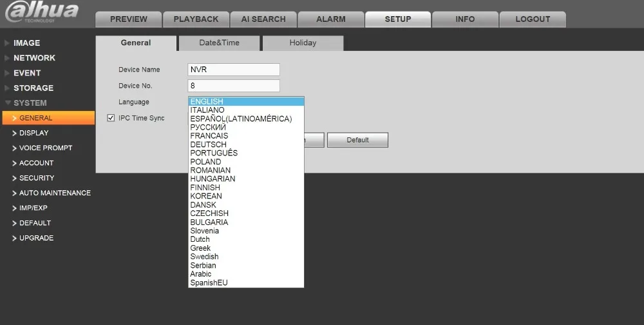Expand the STORAGE section

(33, 88)
